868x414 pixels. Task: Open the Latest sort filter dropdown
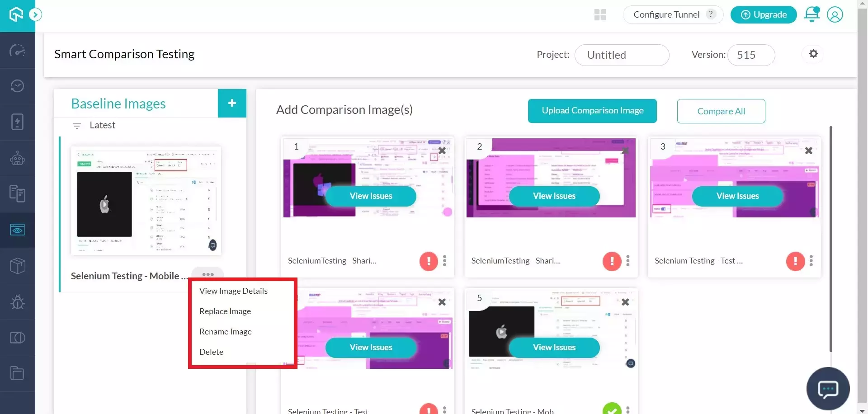[94, 125]
